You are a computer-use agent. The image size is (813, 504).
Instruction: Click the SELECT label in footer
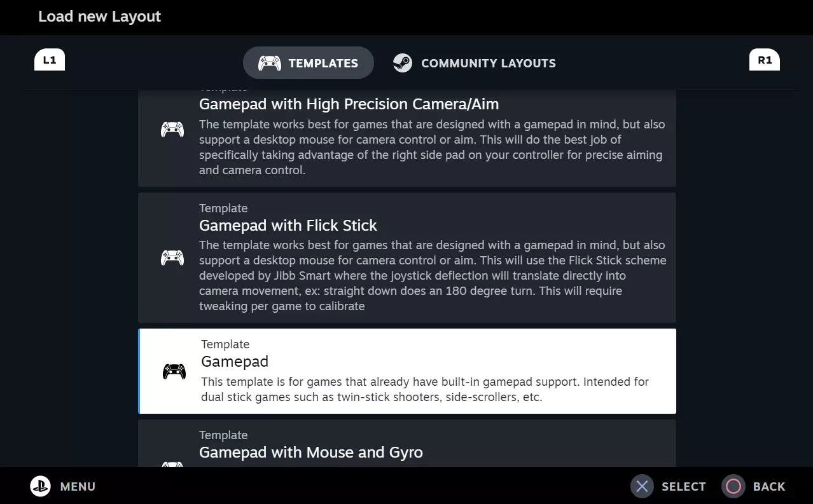click(683, 487)
